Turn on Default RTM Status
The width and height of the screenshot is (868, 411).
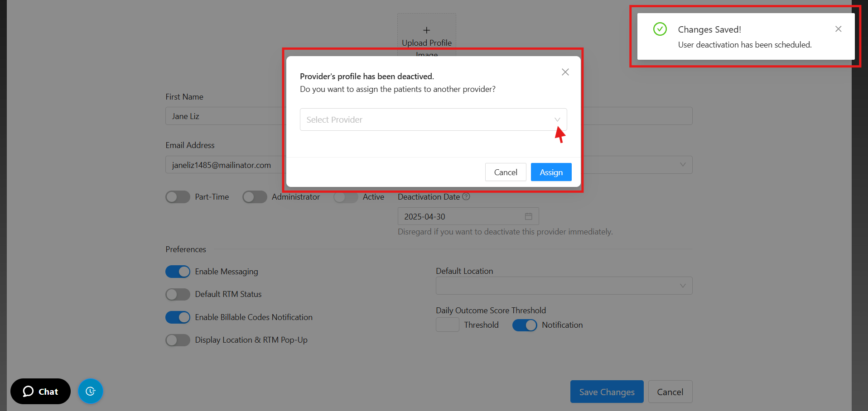(x=178, y=295)
